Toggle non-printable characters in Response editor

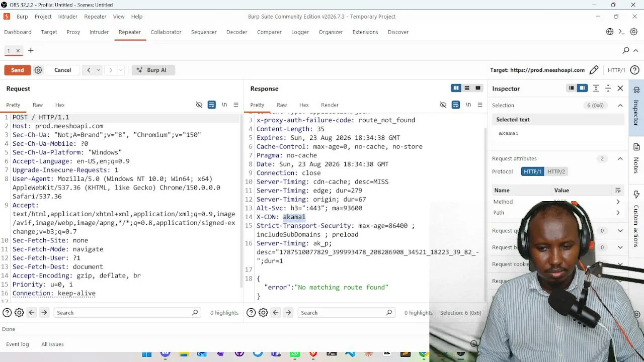coord(468,105)
